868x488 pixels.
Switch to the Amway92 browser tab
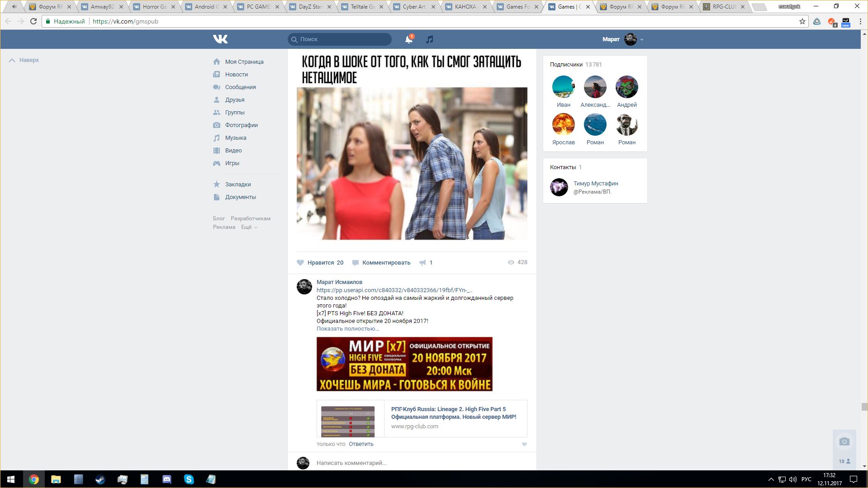(103, 7)
